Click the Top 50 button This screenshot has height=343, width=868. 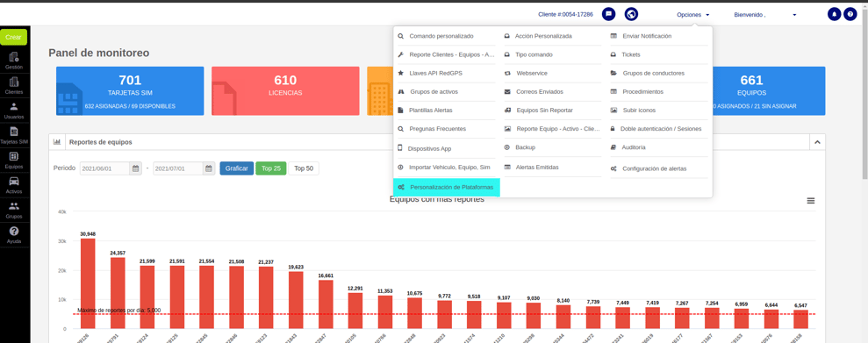pyautogui.click(x=304, y=168)
